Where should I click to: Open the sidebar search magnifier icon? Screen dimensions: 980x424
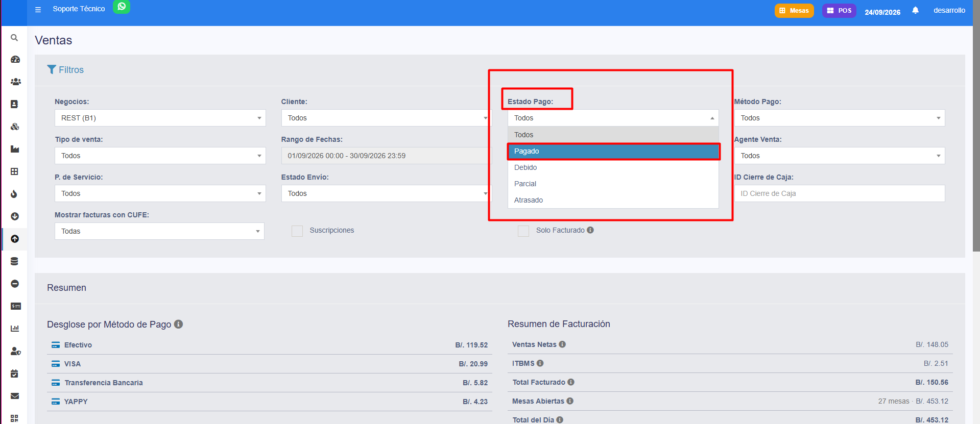(x=14, y=38)
